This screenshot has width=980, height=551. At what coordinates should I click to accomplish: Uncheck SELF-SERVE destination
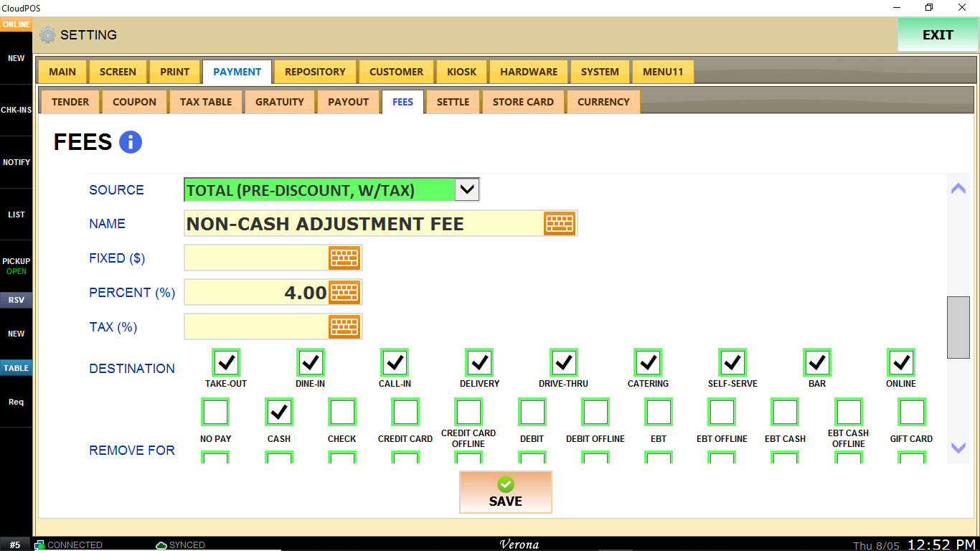pos(732,362)
